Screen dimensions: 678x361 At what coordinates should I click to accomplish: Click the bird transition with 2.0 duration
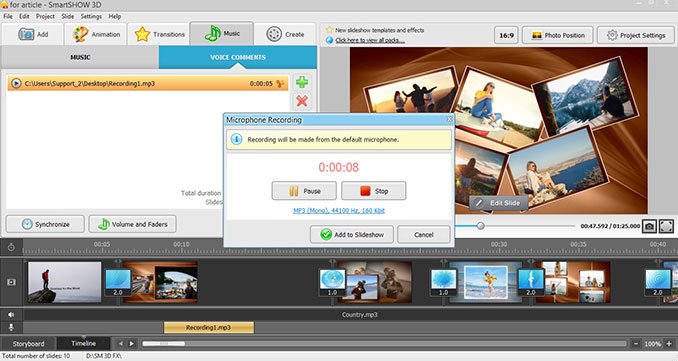click(531, 283)
